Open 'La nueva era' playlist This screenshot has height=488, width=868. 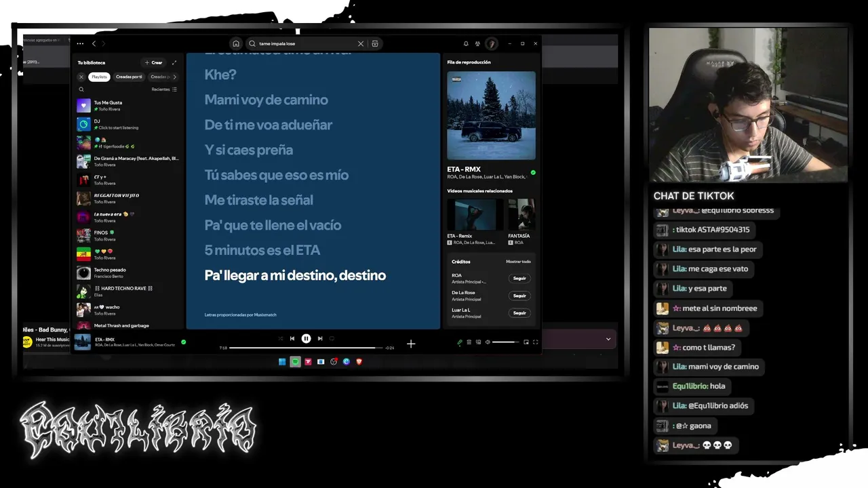click(x=127, y=217)
